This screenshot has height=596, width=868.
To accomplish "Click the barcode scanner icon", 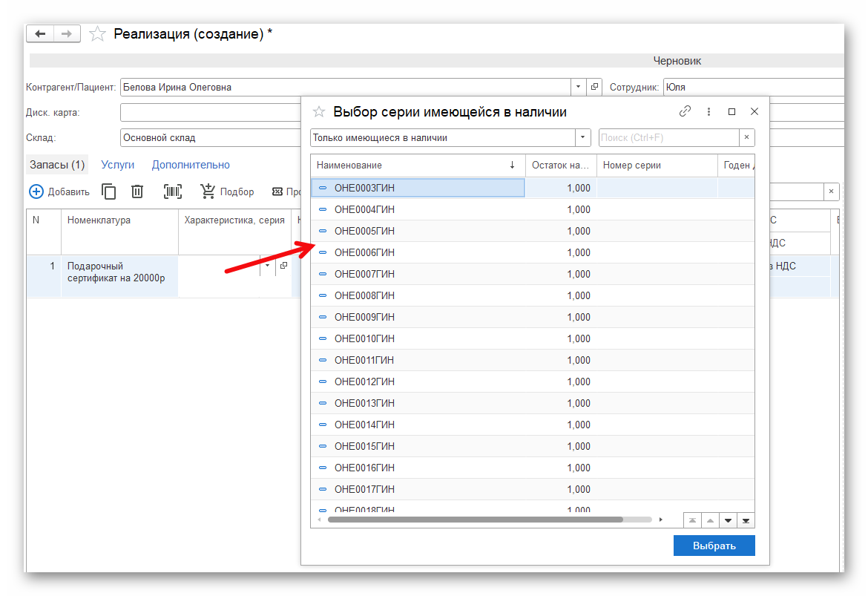I will pos(173,191).
